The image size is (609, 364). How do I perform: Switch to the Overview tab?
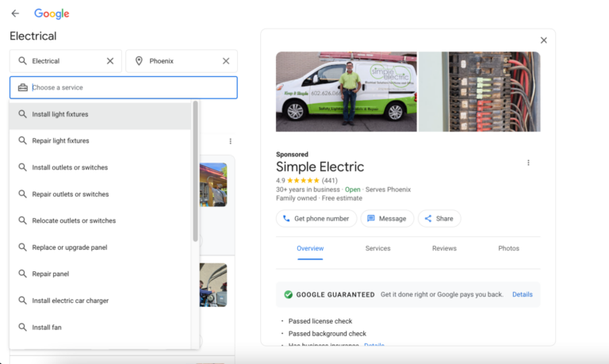click(x=310, y=249)
